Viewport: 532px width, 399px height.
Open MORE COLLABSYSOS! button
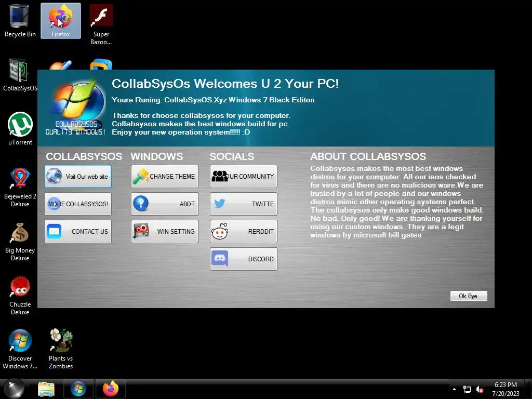(x=78, y=204)
